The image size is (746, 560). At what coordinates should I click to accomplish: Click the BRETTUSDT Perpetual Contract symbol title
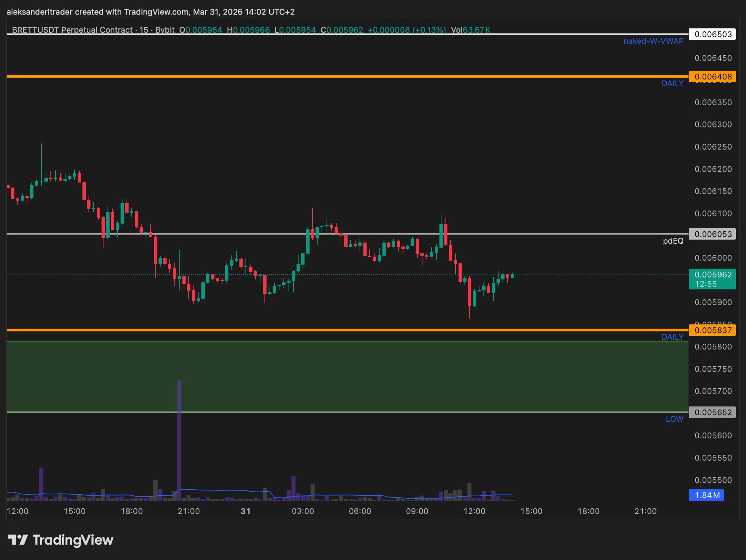click(x=72, y=30)
